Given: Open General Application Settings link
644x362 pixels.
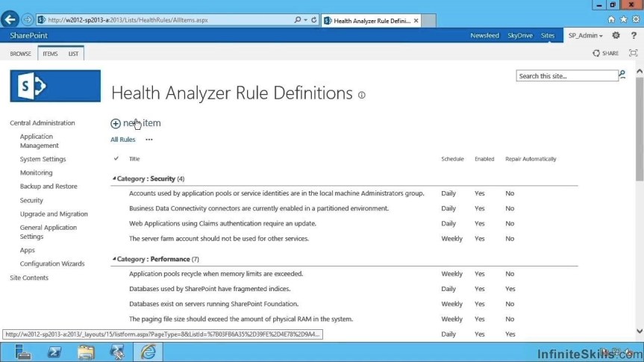Looking at the screenshot, I should 49,231.
